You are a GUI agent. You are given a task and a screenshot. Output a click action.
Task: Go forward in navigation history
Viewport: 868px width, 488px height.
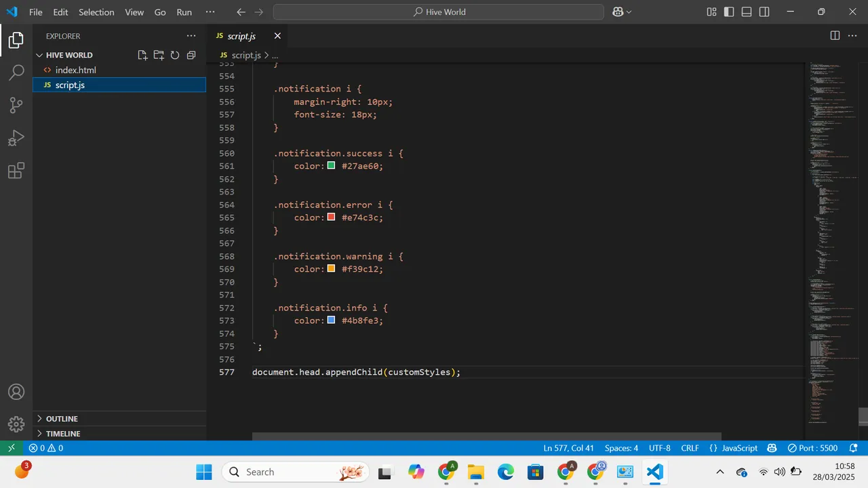pos(259,12)
